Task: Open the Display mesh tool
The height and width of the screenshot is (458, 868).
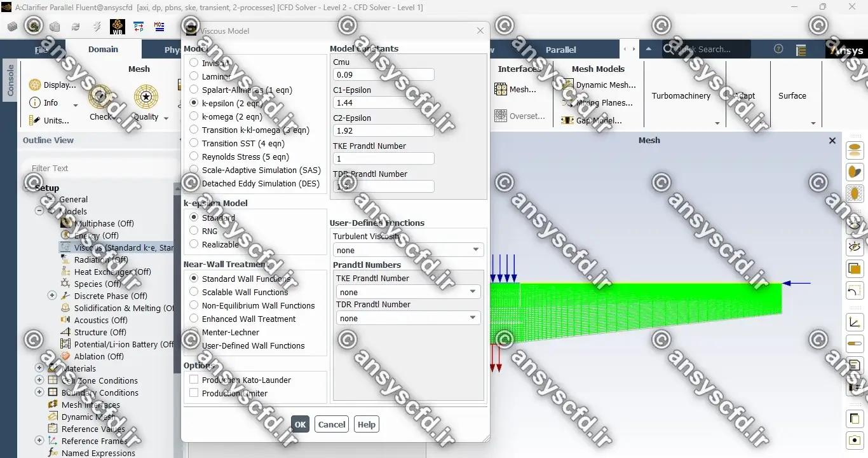Action: coord(34,85)
